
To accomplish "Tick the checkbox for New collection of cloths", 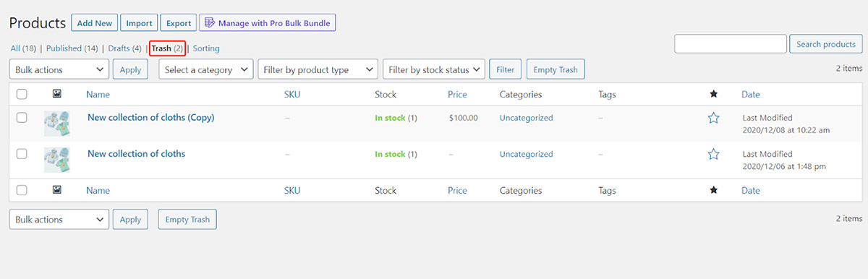I will 22,154.
